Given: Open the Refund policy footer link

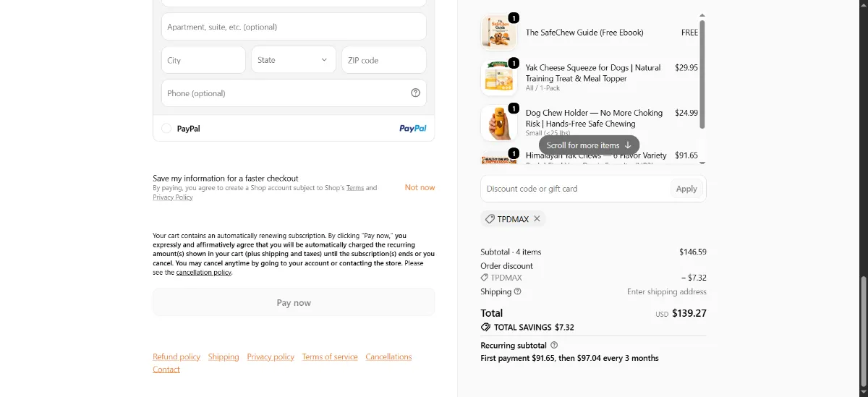Looking at the screenshot, I should tap(176, 357).
